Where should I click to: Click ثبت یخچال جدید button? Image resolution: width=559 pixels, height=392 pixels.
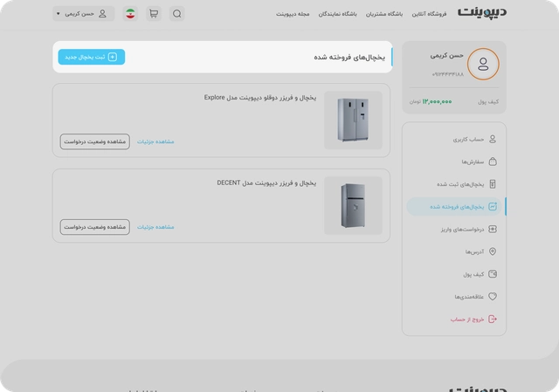click(92, 57)
